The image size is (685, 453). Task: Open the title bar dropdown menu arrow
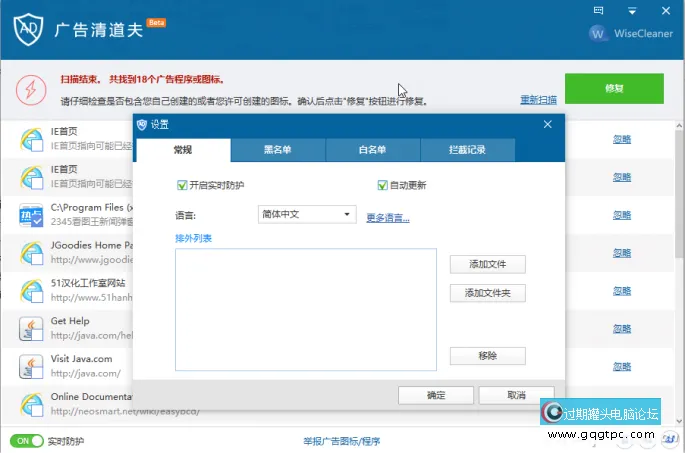click(632, 11)
